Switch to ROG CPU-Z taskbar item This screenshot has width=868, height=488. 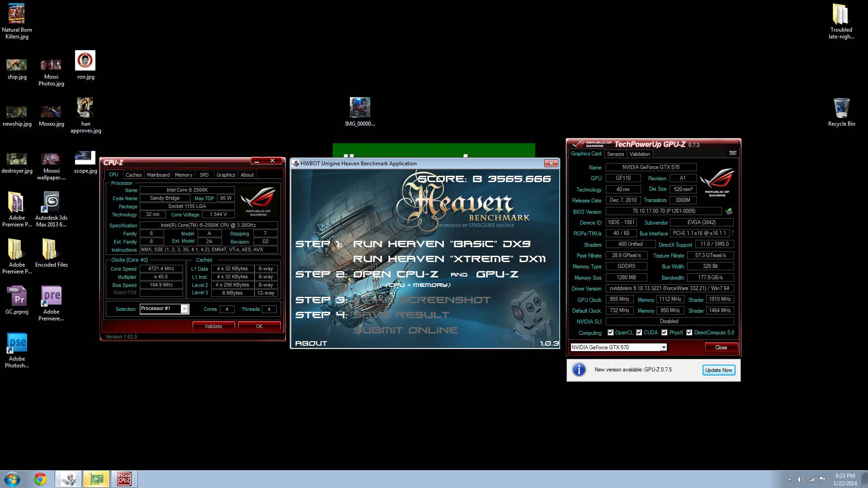[124, 479]
